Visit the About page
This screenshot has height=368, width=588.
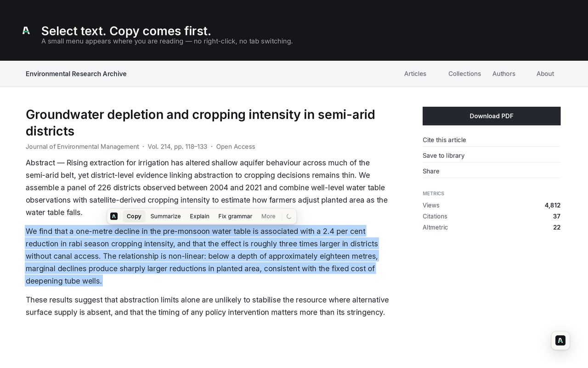coord(545,74)
